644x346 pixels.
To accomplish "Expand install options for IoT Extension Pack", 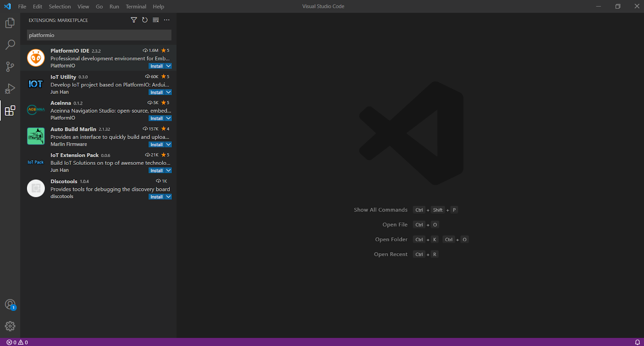I will click(169, 170).
